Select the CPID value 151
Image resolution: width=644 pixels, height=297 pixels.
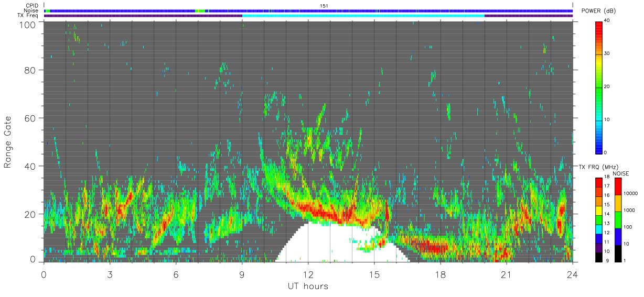pos(324,6)
